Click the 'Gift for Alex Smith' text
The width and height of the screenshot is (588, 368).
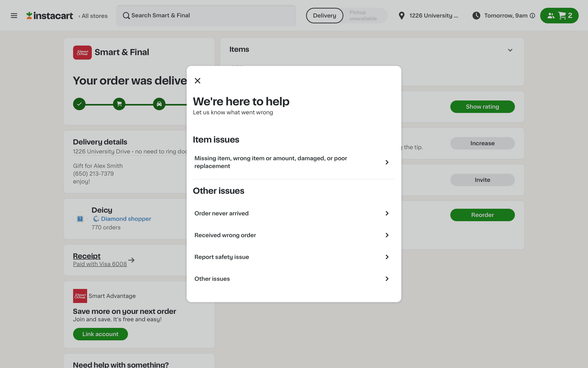(98, 166)
